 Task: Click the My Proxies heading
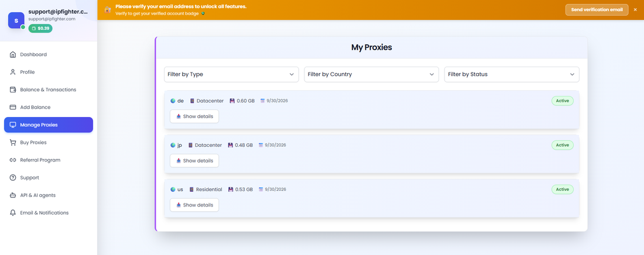371,47
